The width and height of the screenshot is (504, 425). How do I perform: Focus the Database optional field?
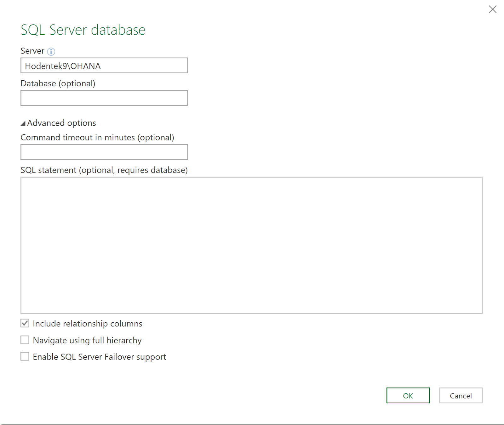coord(104,98)
